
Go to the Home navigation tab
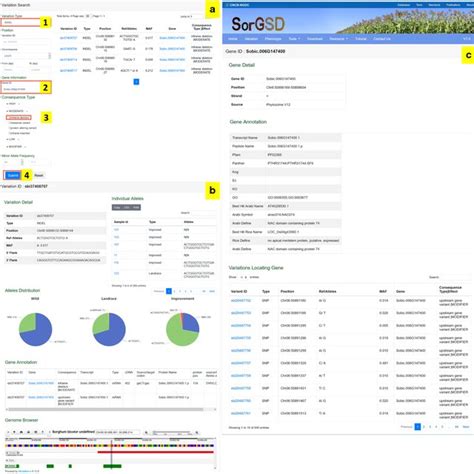tap(233, 39)
